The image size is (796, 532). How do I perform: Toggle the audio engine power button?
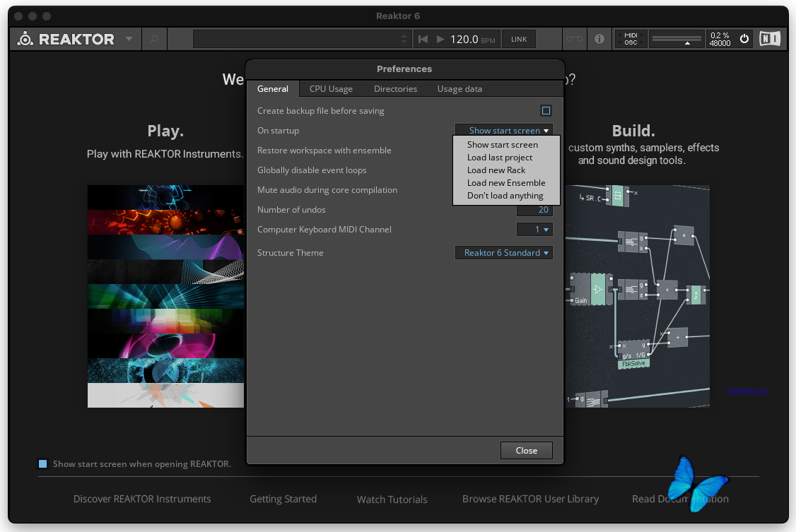click(x=744, y=39)
